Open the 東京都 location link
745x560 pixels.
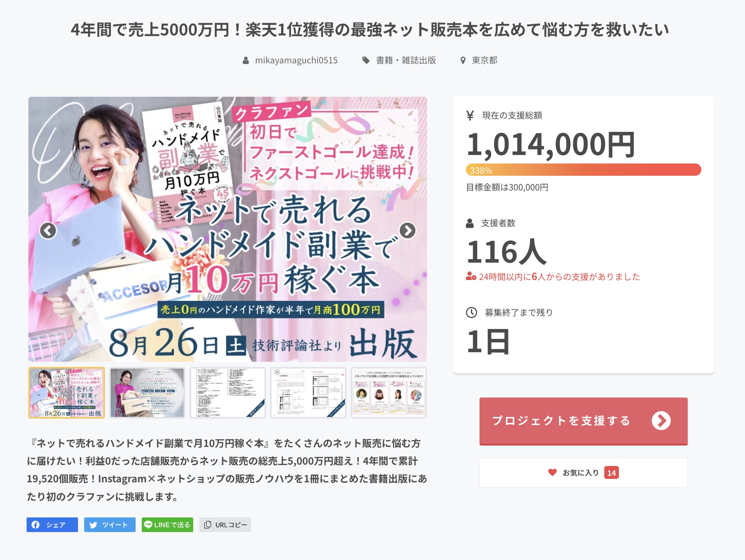(x=484, y=60)
